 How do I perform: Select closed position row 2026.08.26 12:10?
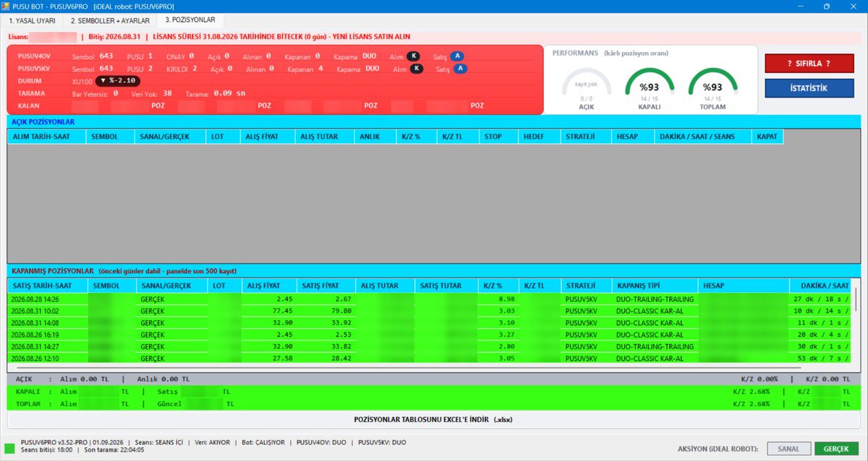[430, 358]
